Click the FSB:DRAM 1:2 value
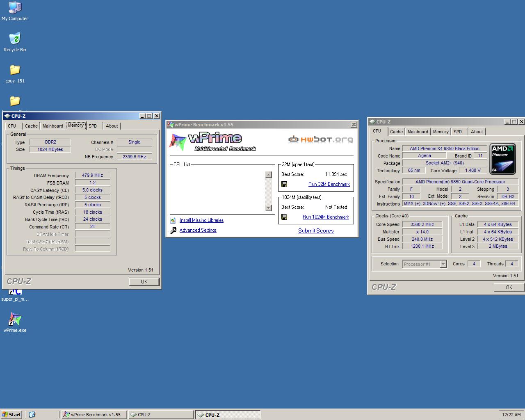Screen dimensions: 525x420 (92, 183)
